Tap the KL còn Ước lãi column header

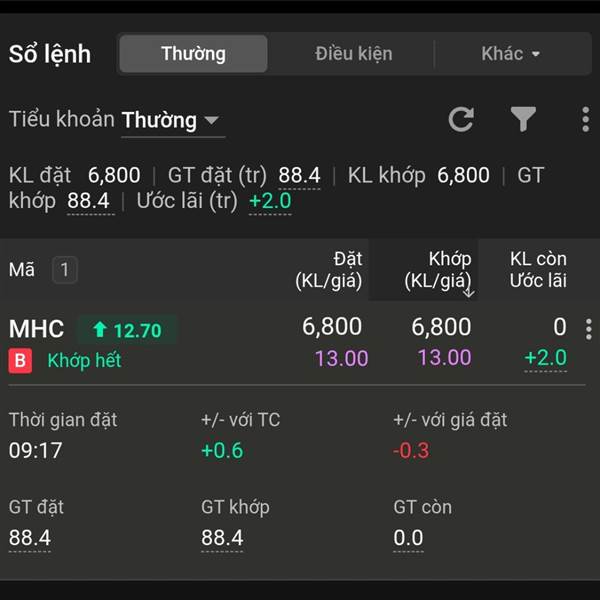pyautogui.click(x=538, y=270)
